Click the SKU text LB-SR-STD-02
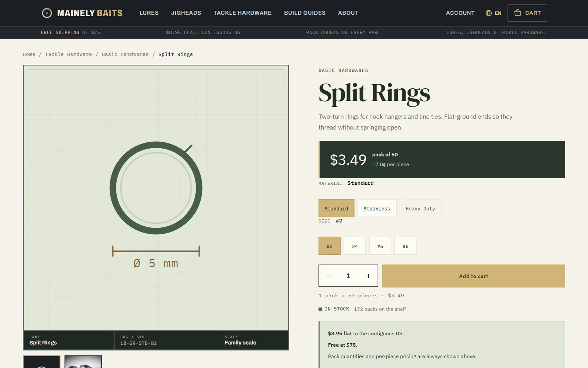The width and height of the screenshot is (588, 368). [x=139, y=343]
